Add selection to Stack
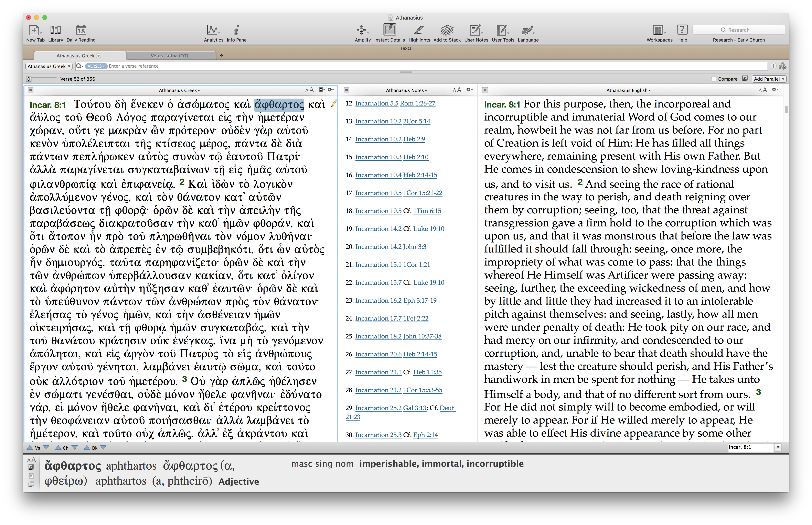Screen dimensions: 812x525 point(447,33)
